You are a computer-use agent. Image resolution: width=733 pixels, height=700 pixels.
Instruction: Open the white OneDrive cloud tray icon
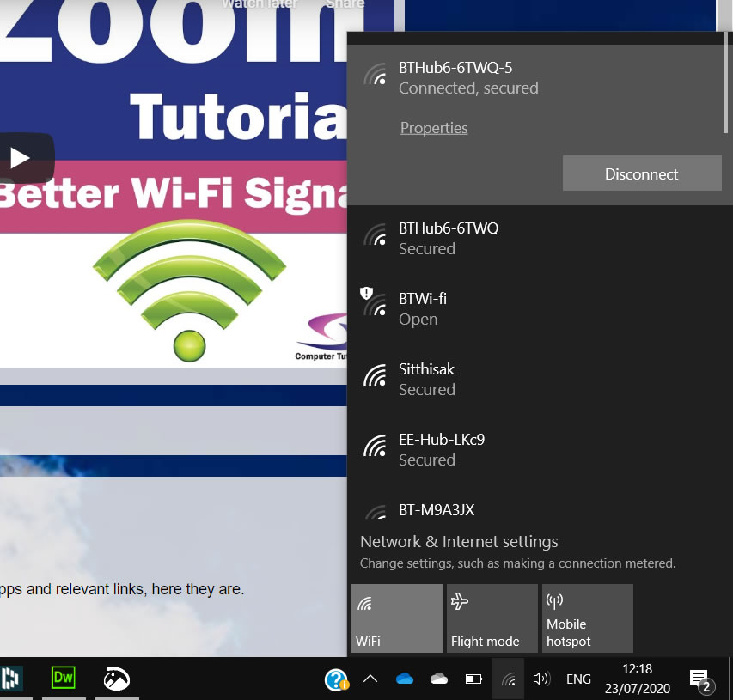(x=439, y=679)
